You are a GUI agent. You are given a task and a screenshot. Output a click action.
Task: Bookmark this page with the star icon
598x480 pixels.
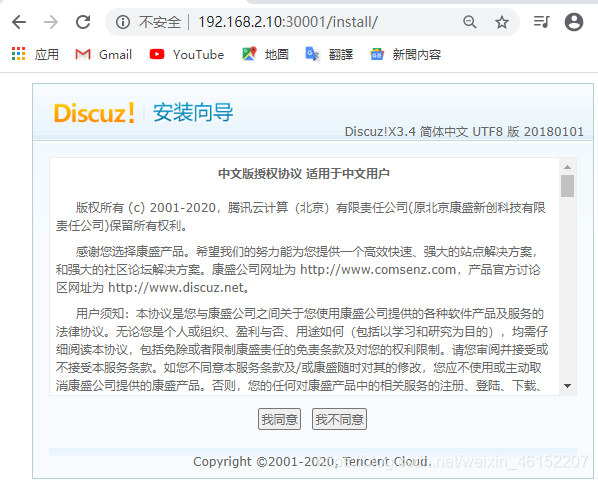coord(502,22)
